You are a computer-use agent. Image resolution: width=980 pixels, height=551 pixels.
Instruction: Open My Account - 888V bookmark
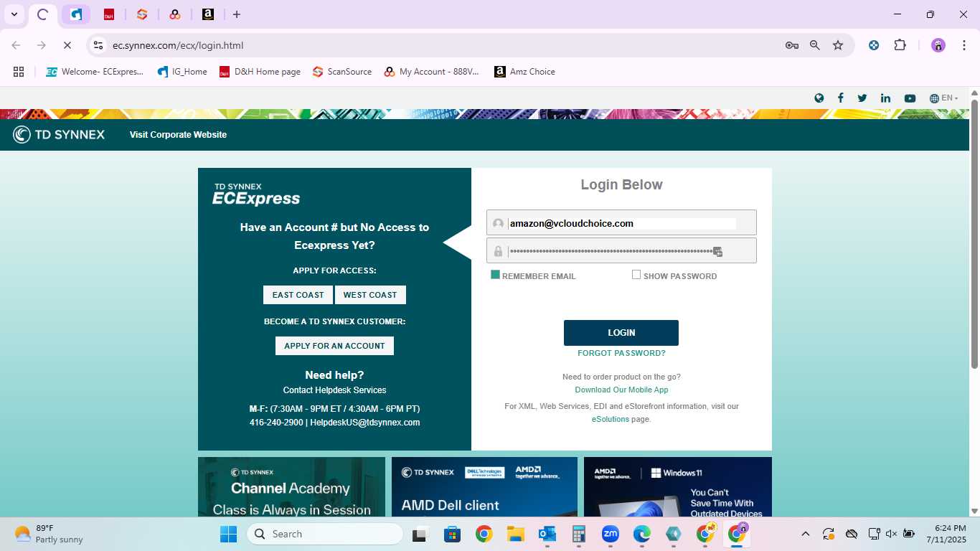(x=432, y=72)
